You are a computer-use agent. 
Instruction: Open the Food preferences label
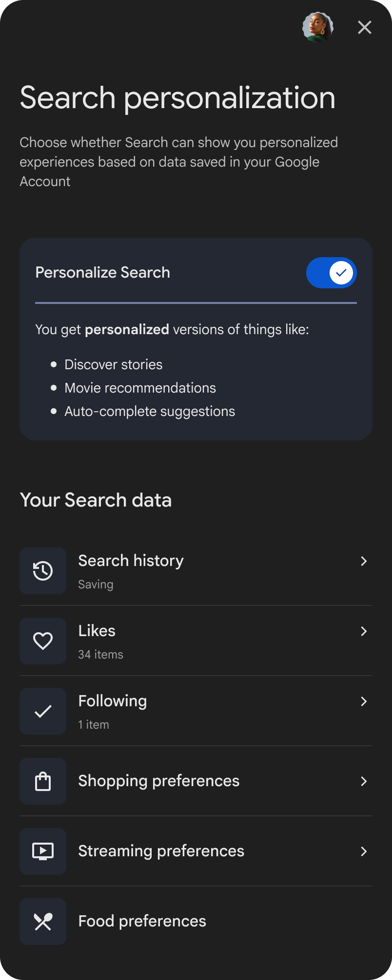point(142,922)
